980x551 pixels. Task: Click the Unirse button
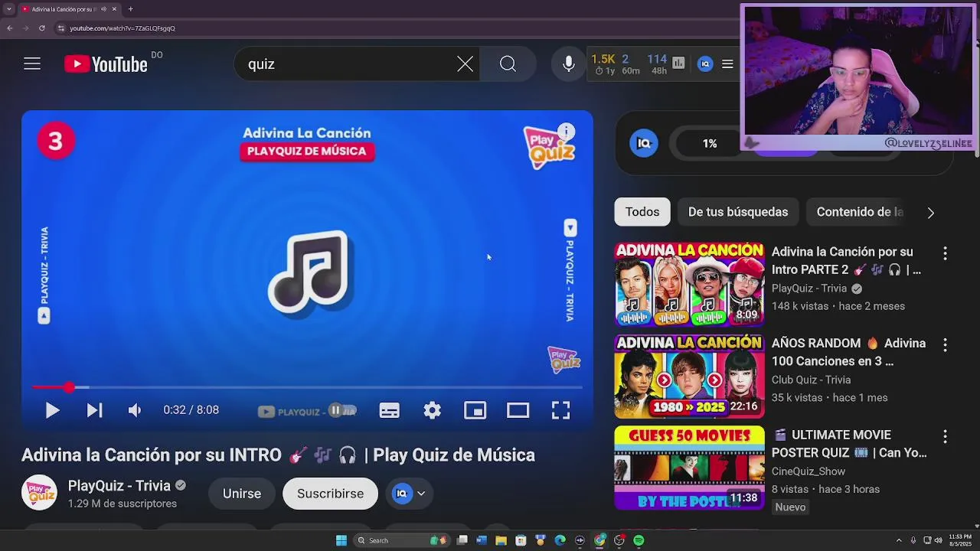242,494
